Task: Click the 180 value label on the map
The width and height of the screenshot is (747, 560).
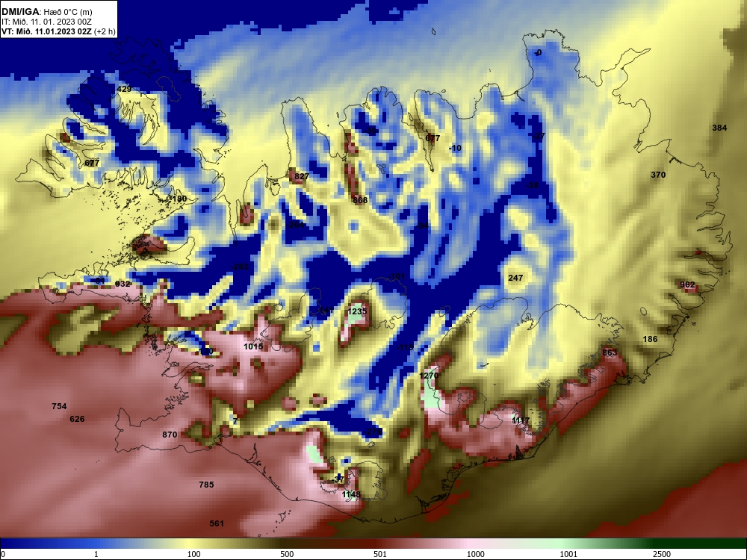Action: point(179,199)
